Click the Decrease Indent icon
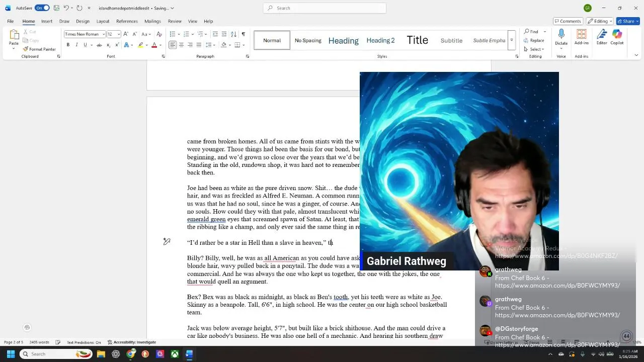The height and width of the screenshot is (362, 644). (x=215, y=34)
